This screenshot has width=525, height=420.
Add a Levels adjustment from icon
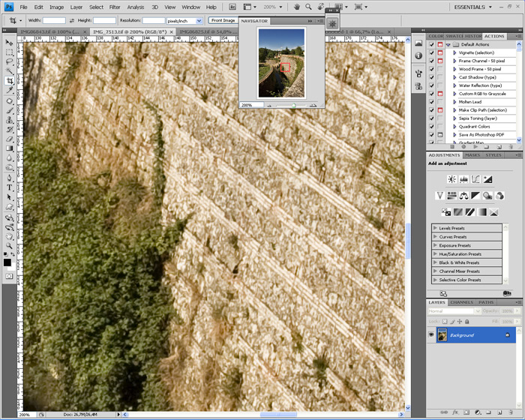click(463, 179)
